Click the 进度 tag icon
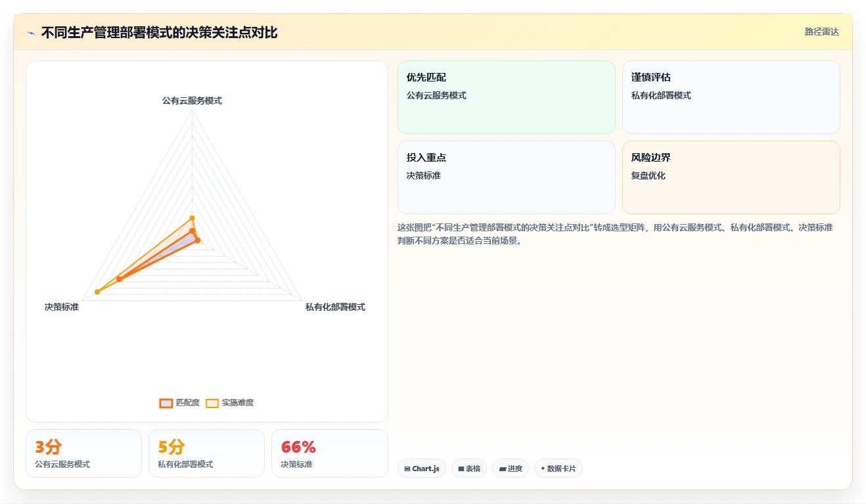 pyautogui.click(x=502, y=469)
